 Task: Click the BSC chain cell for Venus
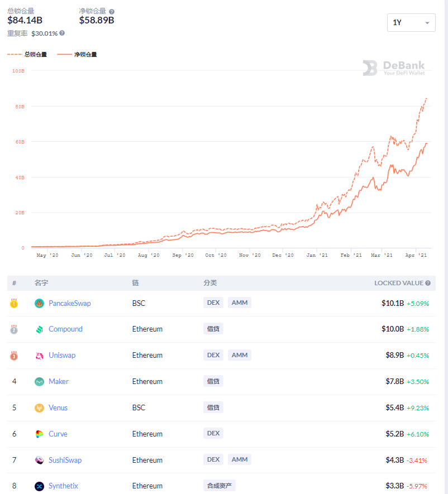coord(139,407)
